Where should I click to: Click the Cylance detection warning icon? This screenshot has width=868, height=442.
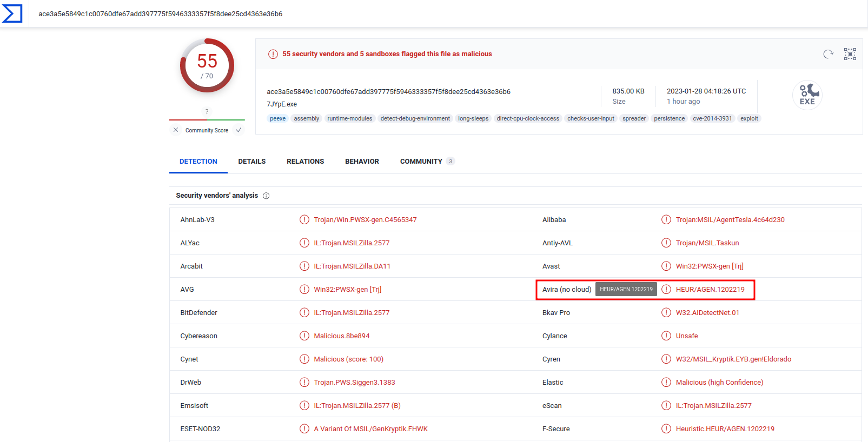pos(666,336)
